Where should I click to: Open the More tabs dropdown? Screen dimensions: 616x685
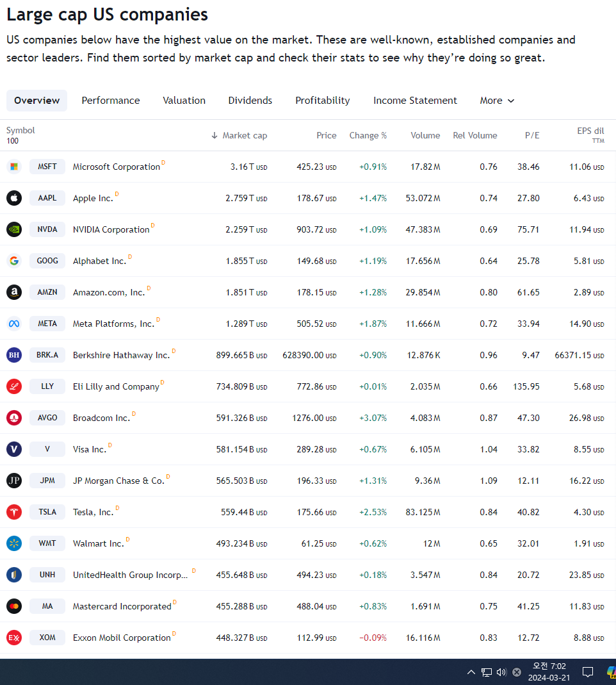[497, 101]
